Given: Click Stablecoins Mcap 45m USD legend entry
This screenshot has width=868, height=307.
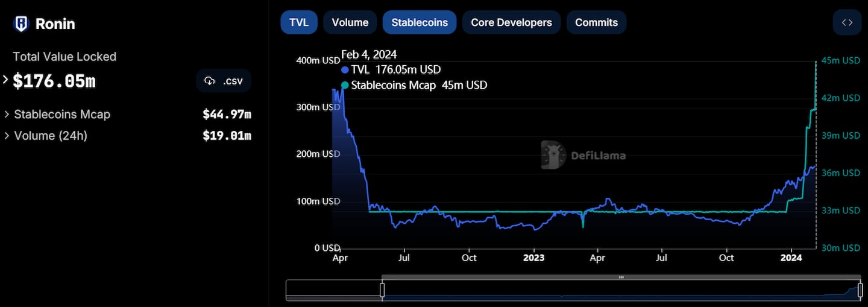Looking at the screenshot, I should (x=414, y=86).
